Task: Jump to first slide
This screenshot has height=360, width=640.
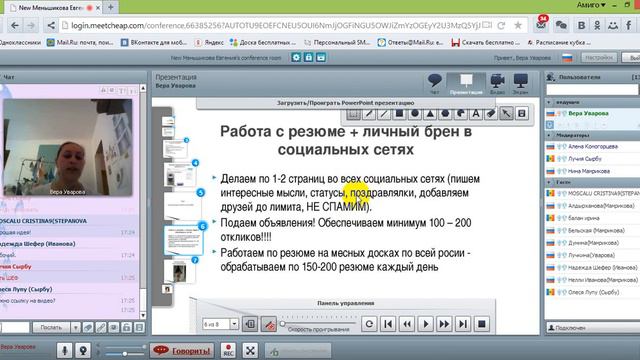Action: coord(388,324)
